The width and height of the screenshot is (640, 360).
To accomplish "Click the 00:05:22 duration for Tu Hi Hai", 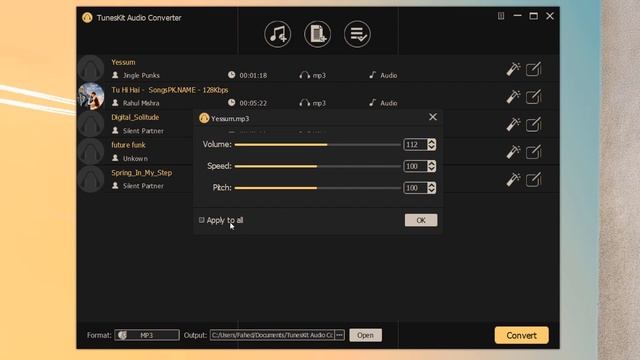I will [253, 103].
